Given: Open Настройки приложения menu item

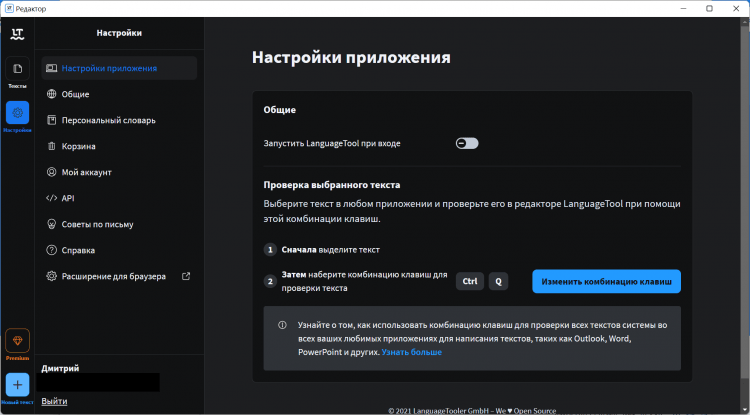Looking at the screenshot, I should tap(119, 68).
